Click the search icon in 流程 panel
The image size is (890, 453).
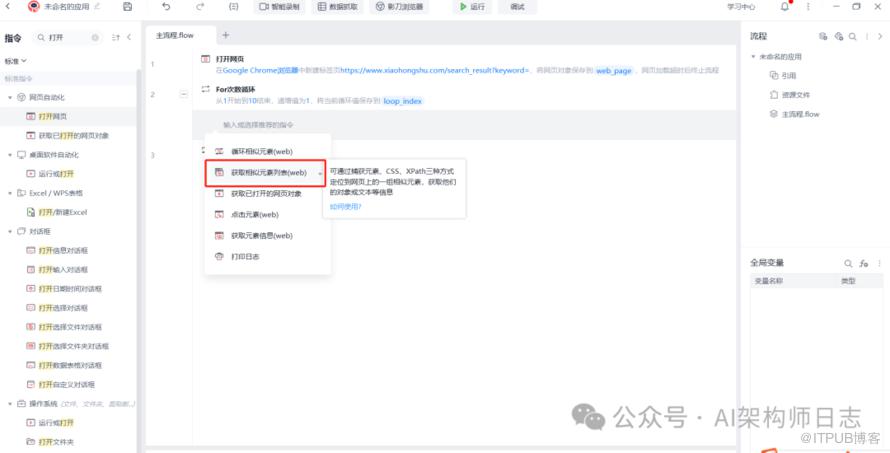pyautogui.click(x=853, y=36)
